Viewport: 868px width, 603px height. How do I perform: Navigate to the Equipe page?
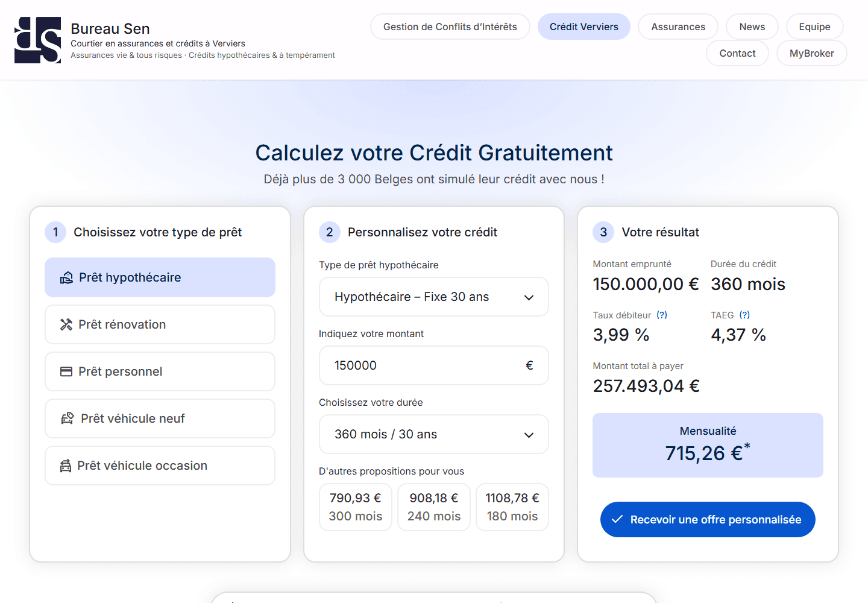814,27
